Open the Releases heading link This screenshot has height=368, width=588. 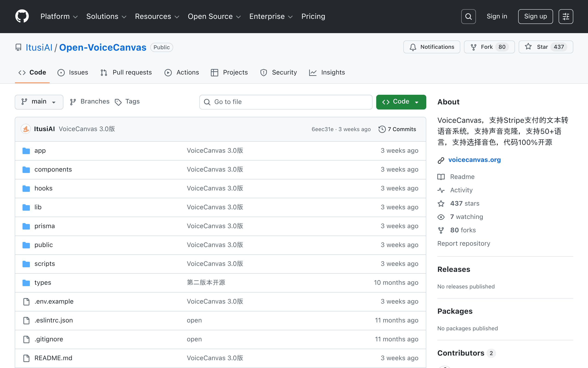pos(454,269)
